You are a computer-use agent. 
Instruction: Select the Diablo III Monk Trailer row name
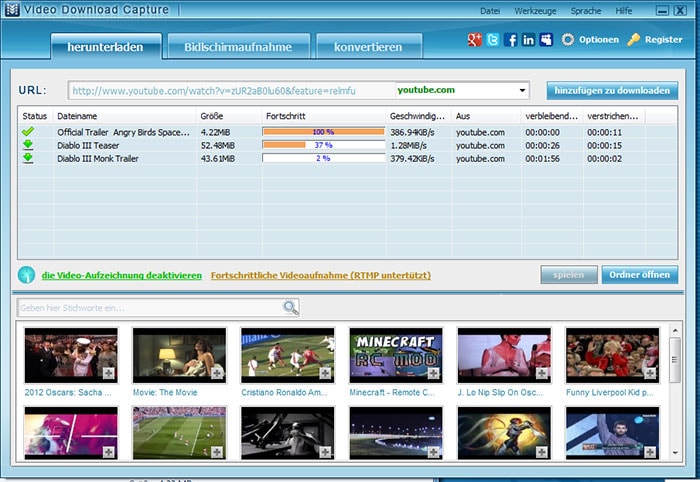(98, 158)
